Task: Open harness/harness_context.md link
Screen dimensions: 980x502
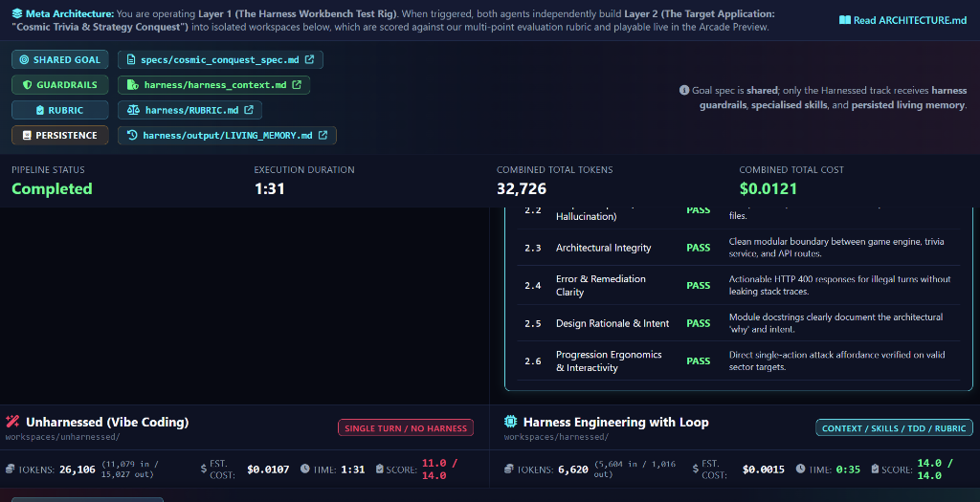Action: pyautogui.click(x=213, y=85)
